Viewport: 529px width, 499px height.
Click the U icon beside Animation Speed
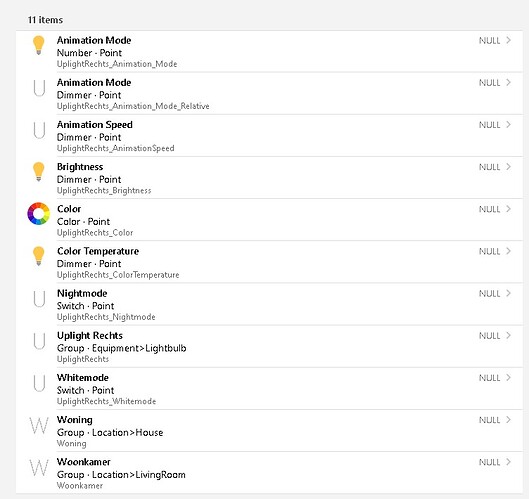tap(39, 130)
